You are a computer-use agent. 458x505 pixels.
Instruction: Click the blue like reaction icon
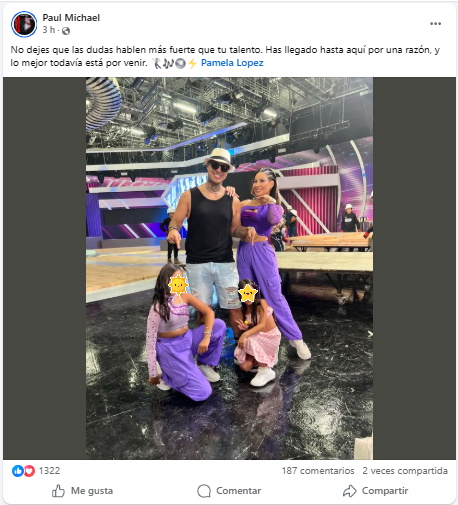pyautogui.click(x=17, y=471)
